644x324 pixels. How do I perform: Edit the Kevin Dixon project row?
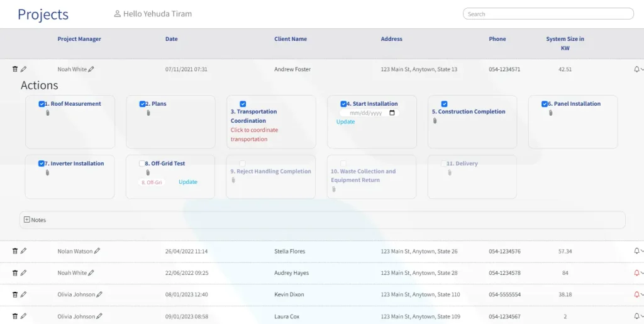pyautogui.click(x=23, y=294)
